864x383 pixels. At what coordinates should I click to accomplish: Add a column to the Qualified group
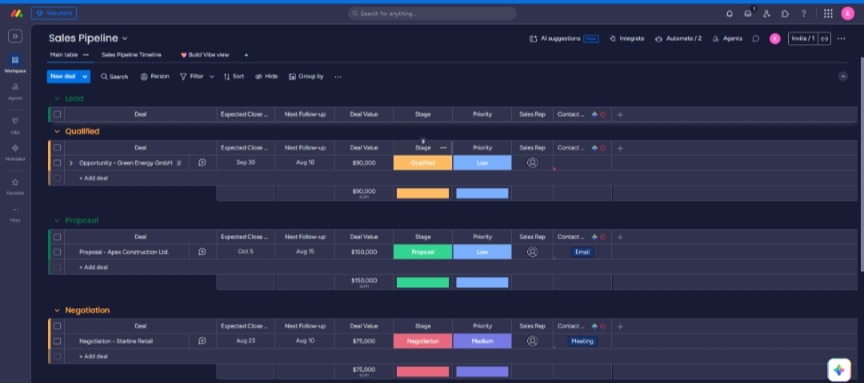click(x=620, y=148)
